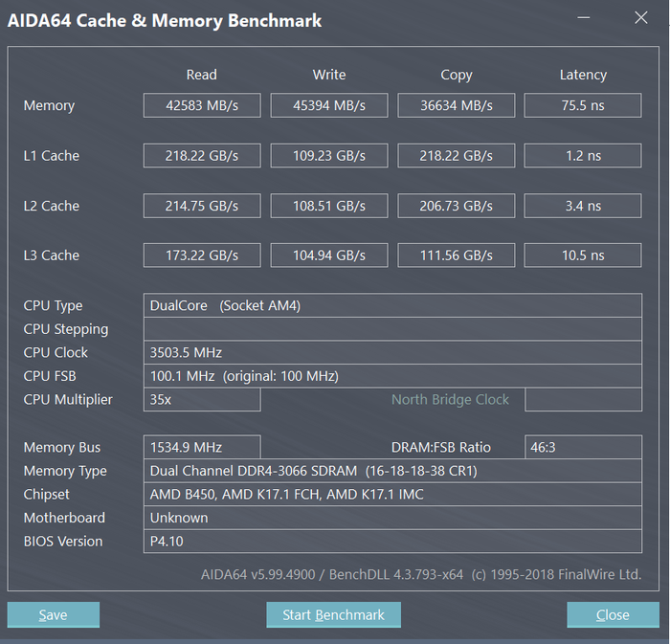Click the CPU FSB label

(x=50, y=376)
